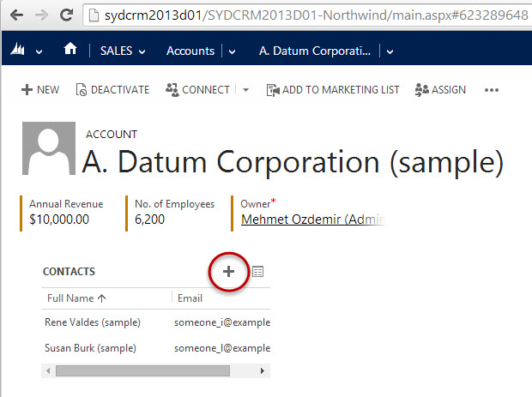Open the Accounts navigation item
Screen dimensions: 532x397
click(190, 51)
